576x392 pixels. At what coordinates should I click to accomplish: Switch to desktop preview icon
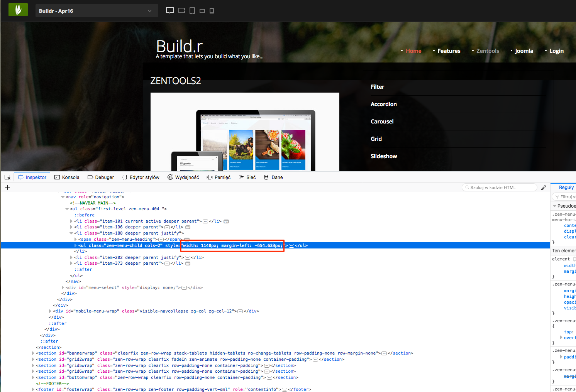[170, 11]
